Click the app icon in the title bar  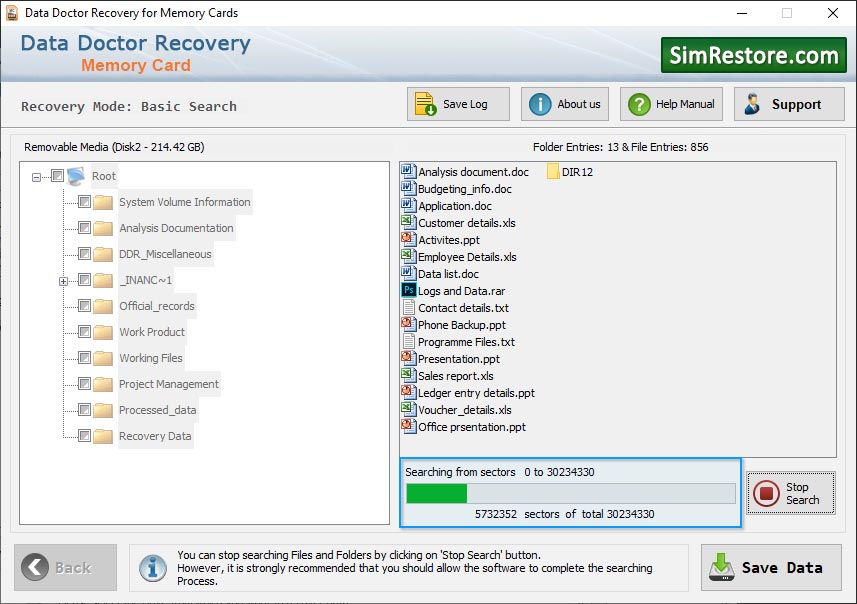(x=11, y=13)
